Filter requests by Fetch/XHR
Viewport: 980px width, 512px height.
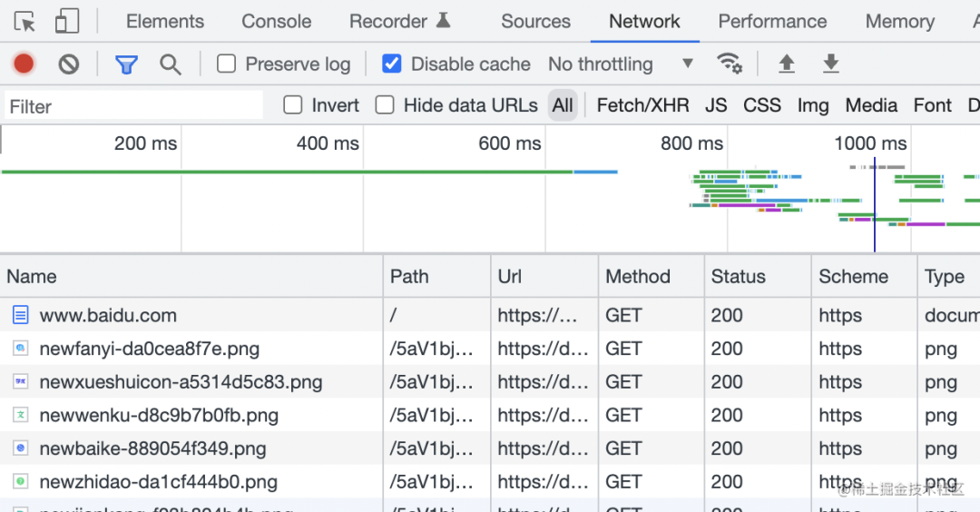(642, 105)
